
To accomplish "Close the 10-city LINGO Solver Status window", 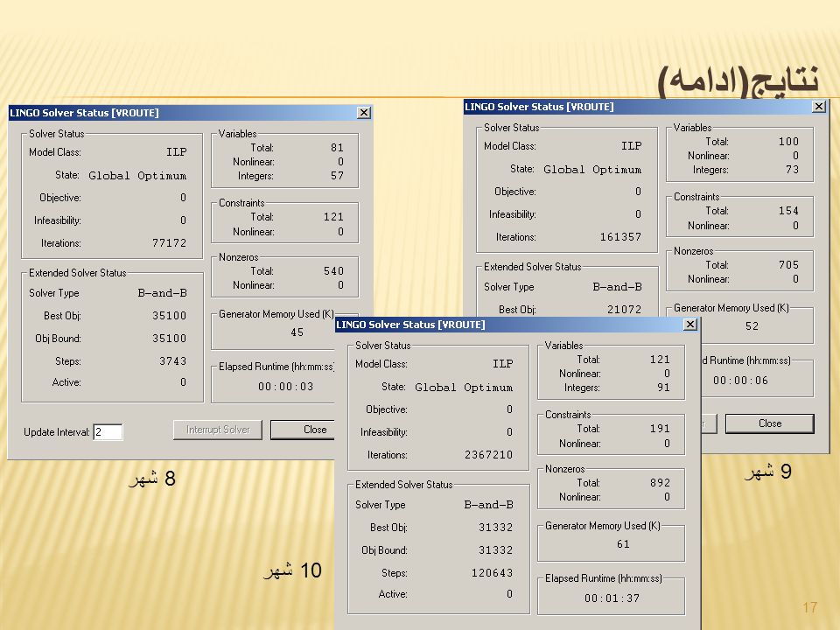I will point(690,324).
